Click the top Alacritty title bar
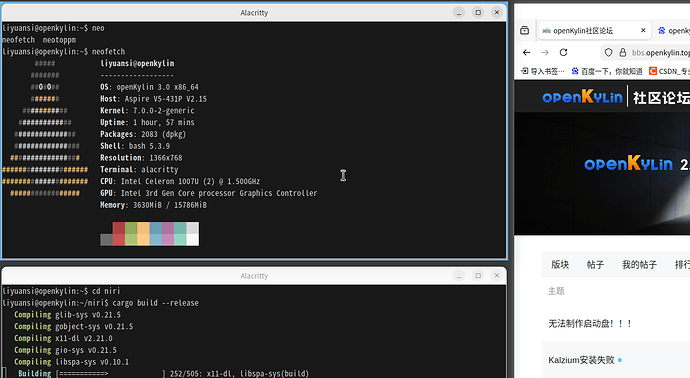Screen dimensions: 690x378 click(x=254, y=13)
